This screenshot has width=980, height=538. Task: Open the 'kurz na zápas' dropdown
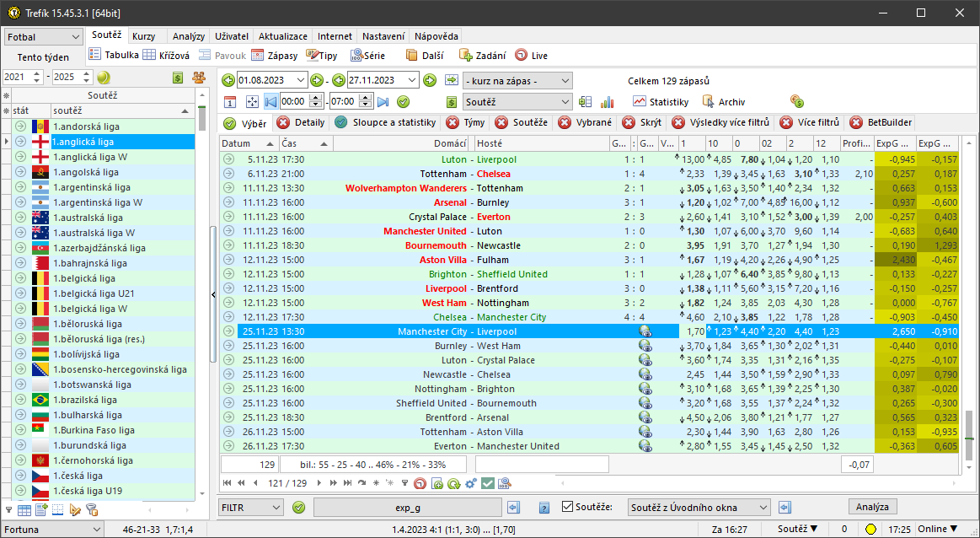517,80
